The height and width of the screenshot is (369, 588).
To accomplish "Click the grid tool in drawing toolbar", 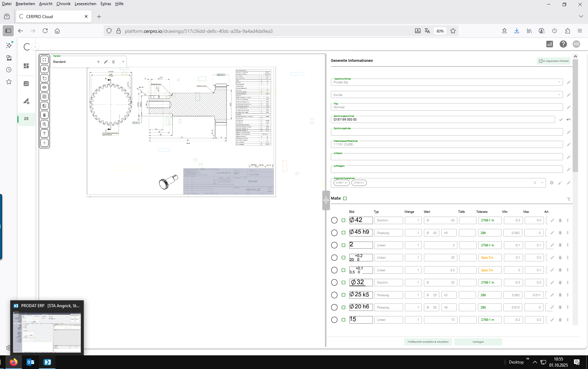I will tap(44, 97).
